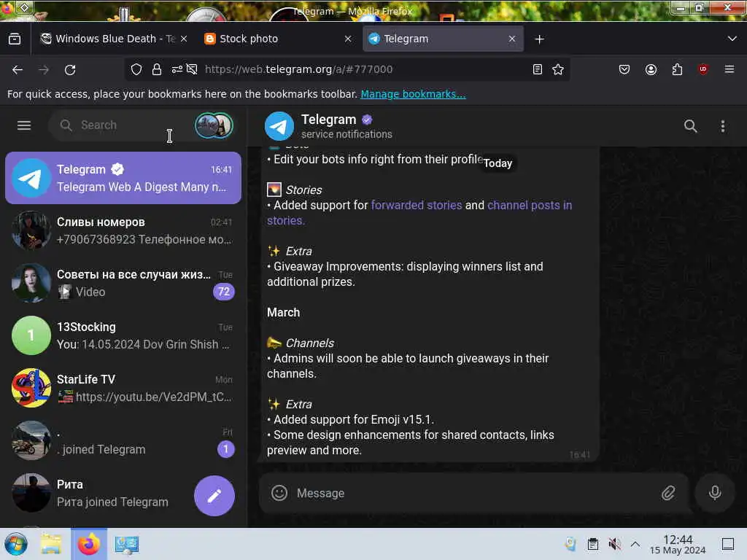Start voice recording with microphone button
This screenshot has width=747, height=560.
coord(715,493)
